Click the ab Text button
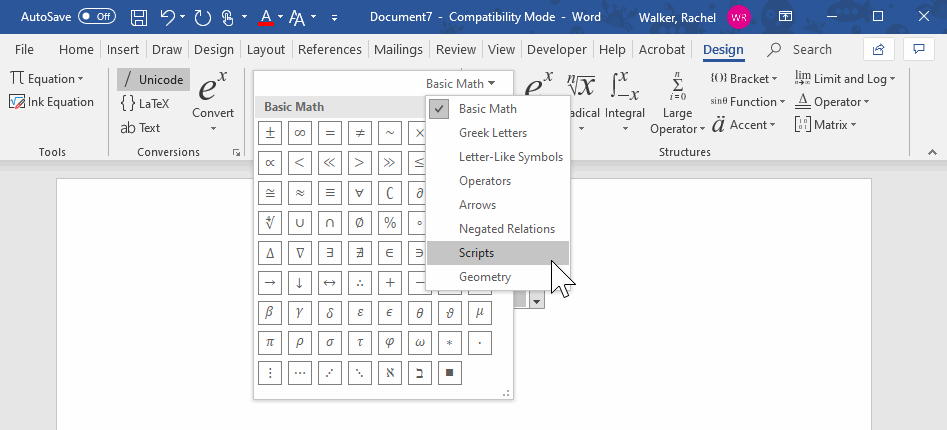Image resolution: width=947 pixels, height=430 pixels. click(x=140, y=127)
